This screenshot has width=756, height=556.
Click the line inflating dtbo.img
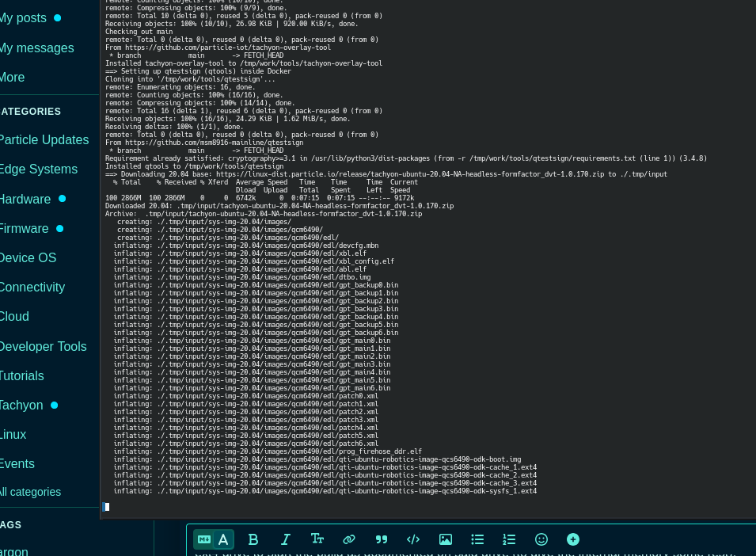coord(242,277)
